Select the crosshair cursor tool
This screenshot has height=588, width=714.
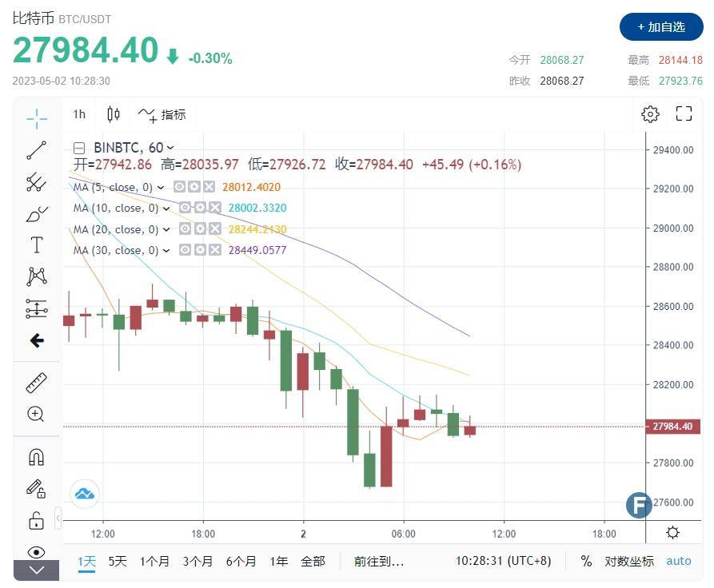[x=37, y=119]
